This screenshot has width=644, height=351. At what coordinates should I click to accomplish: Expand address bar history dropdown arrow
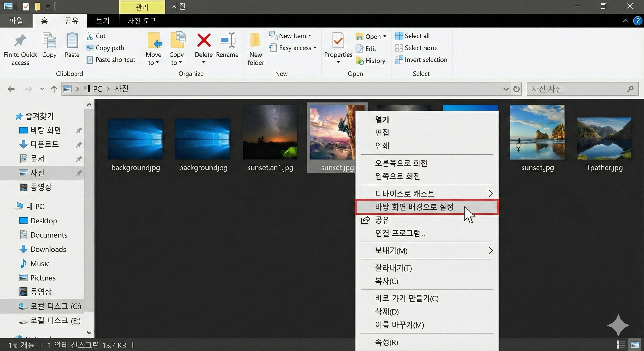tap(506, 89)
